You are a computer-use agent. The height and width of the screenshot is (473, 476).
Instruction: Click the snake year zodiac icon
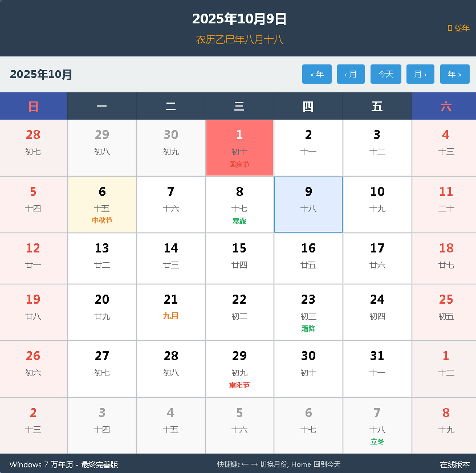(450, 28)
